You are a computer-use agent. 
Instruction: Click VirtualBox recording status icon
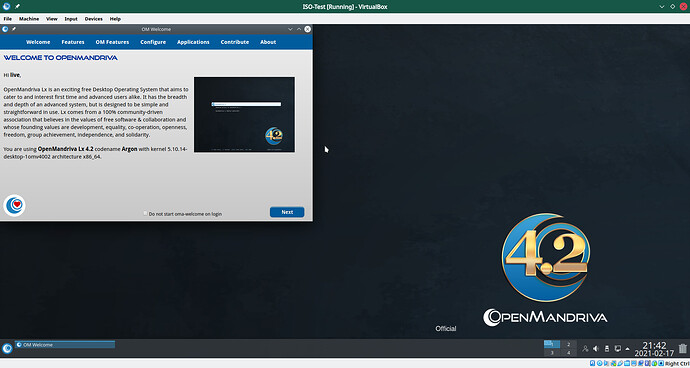click(x=641, y=363)
